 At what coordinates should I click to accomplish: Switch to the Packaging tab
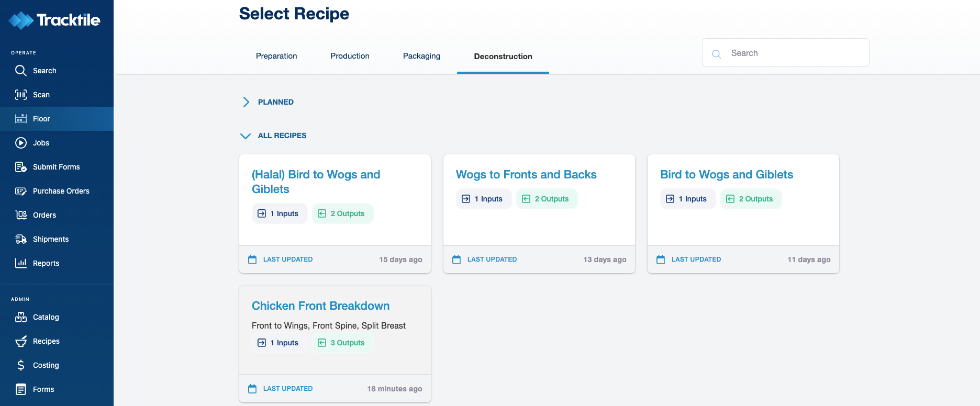click(421, 56)
